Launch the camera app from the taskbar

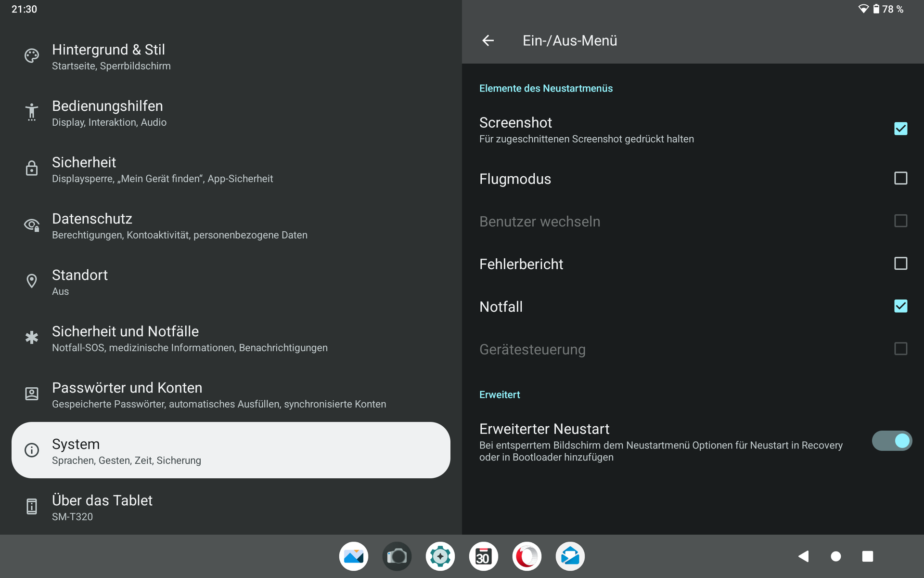(x=397, y=556)
